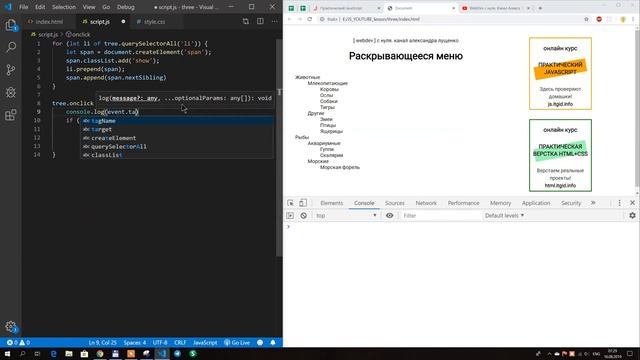640x360 pixels.
Task: Show more DevTools tabs chevron
Action: point(593,203)
